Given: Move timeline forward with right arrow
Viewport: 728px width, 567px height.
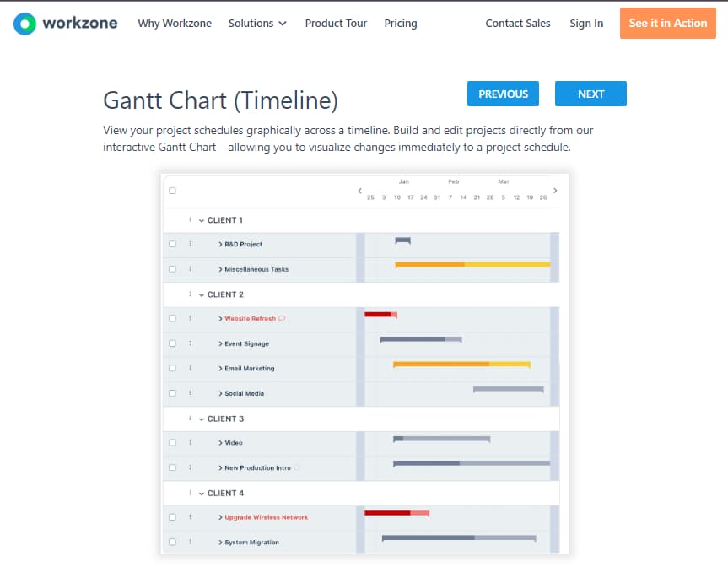Looking at the screenshot, I should 555,191.
